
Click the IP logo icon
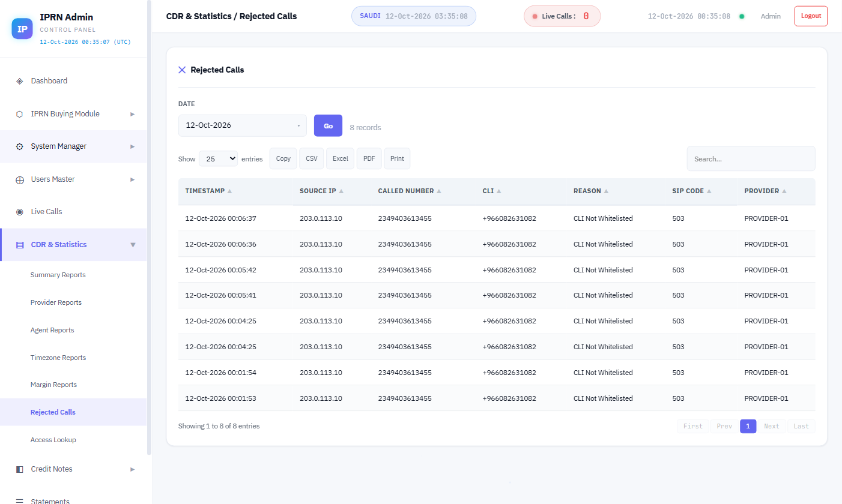[x=22, y=29]
